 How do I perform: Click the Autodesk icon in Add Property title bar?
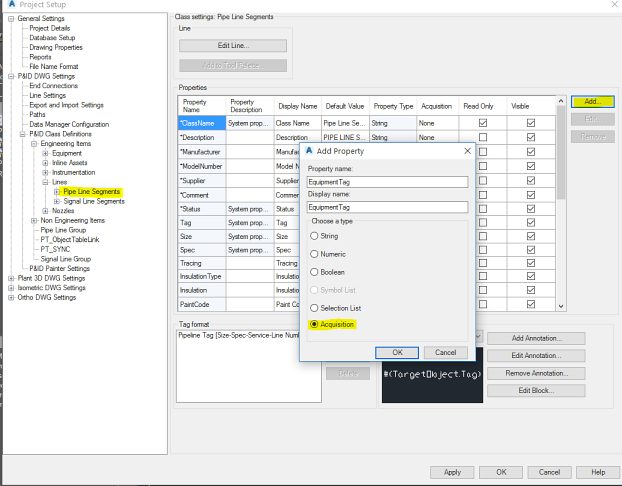coord(309,151)
